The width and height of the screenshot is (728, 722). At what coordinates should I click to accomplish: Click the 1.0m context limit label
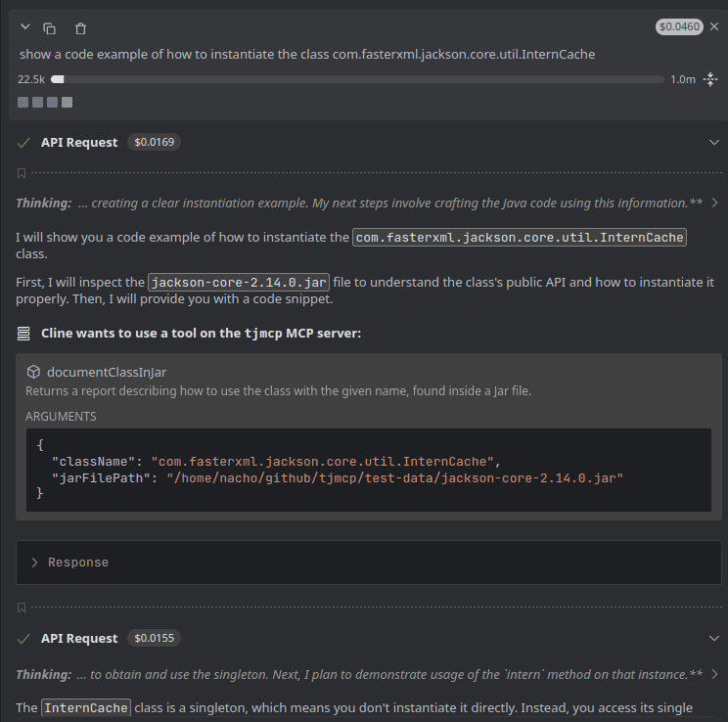click(x=683, y=79)
